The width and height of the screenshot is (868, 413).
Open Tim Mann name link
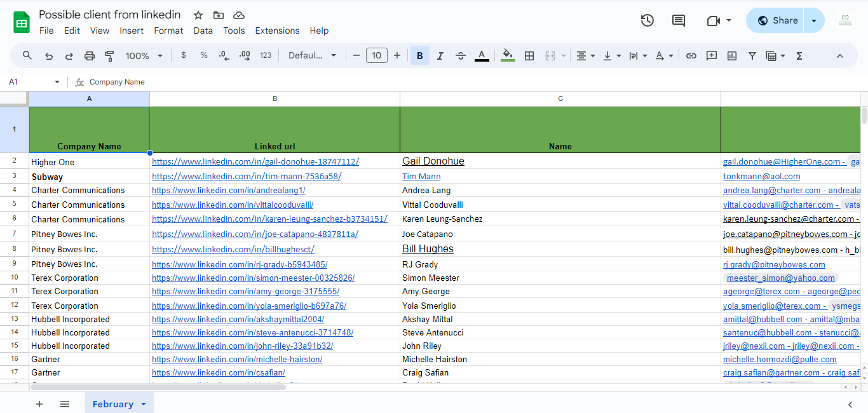[421, 177]
